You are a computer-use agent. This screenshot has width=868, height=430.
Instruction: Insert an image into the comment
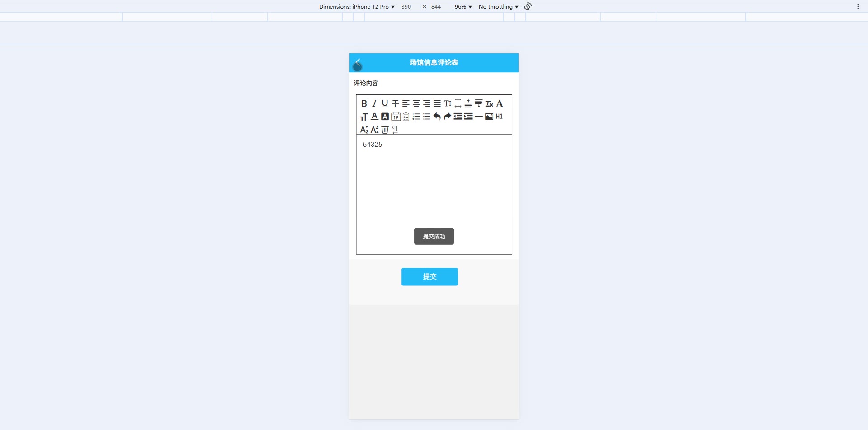[489, 117]
